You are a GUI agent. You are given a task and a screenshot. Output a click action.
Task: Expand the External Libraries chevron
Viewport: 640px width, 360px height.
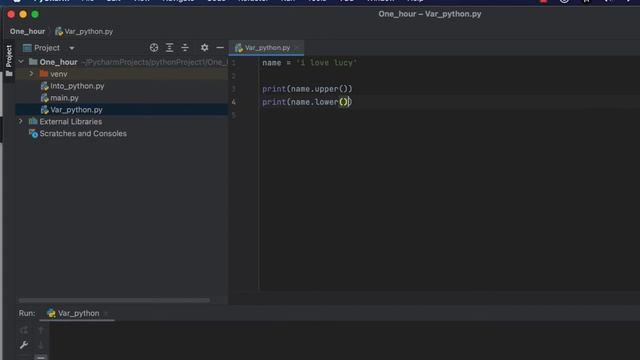pyautogui.click(x=20, y=121)
